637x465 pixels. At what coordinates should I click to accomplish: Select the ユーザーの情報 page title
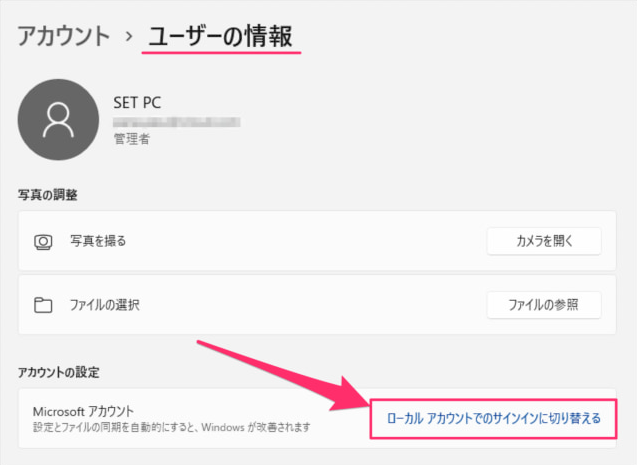click(221, 38)
